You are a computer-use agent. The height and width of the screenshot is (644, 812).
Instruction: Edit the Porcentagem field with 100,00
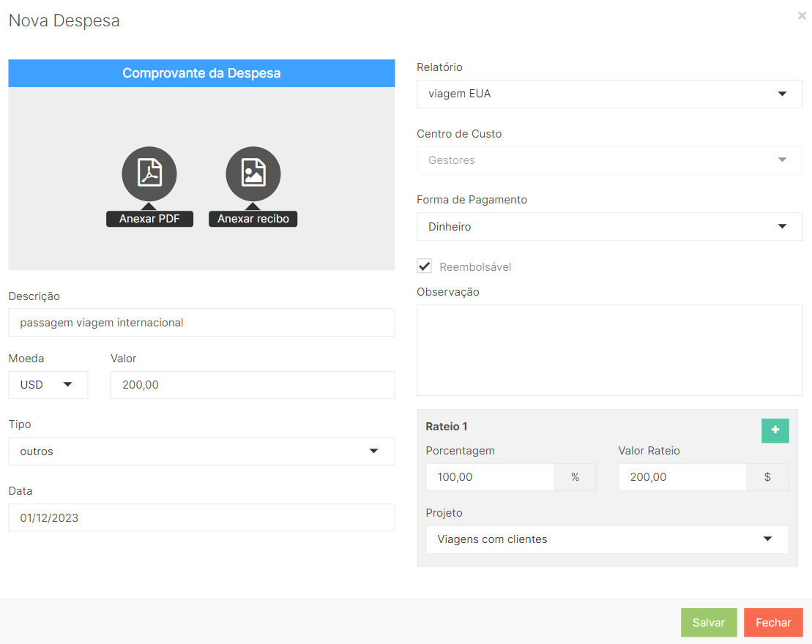point(490,477)
